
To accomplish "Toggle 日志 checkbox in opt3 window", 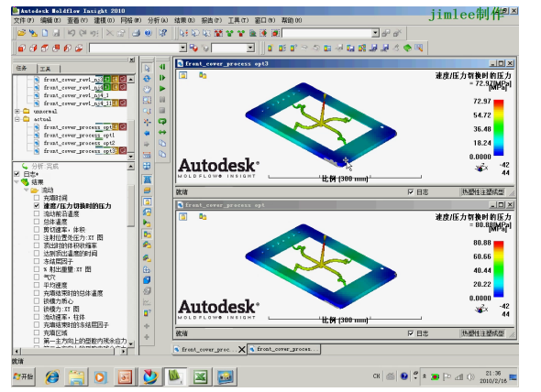I will (411, 192).
